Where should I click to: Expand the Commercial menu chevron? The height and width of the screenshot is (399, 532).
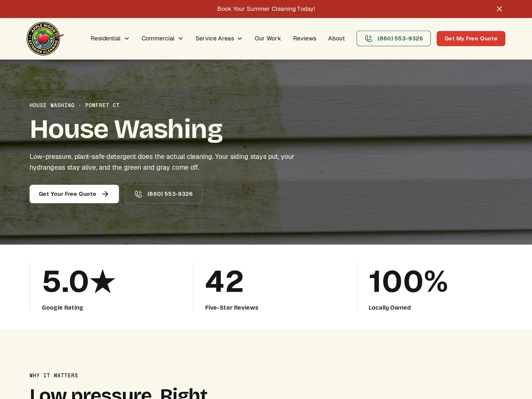pyautogui.click(x=181, y=39)
